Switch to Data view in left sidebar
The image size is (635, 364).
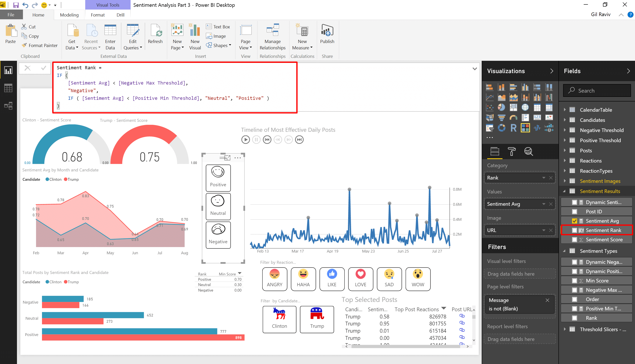click(x=8, y=88)
